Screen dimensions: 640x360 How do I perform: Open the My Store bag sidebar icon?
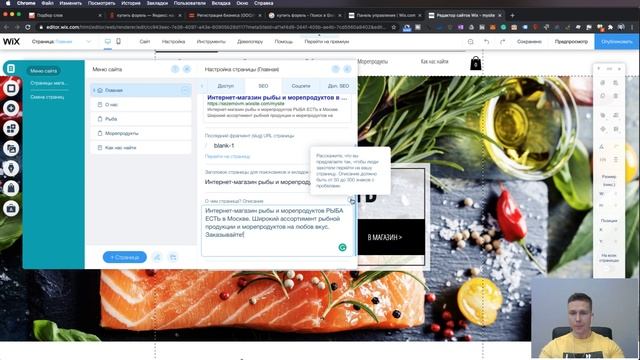[x=11, y=188]
